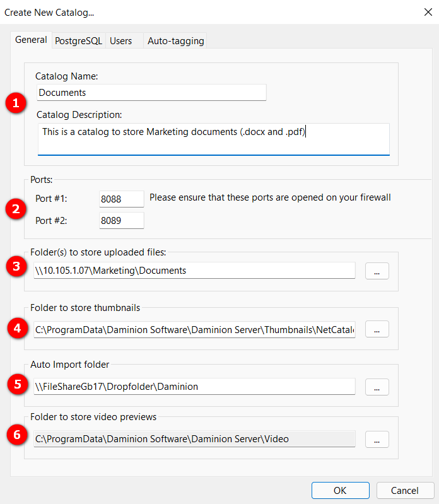Click the red number 1 marker
The width and height of the screenshot is (439, 504).
pos(15,103)
